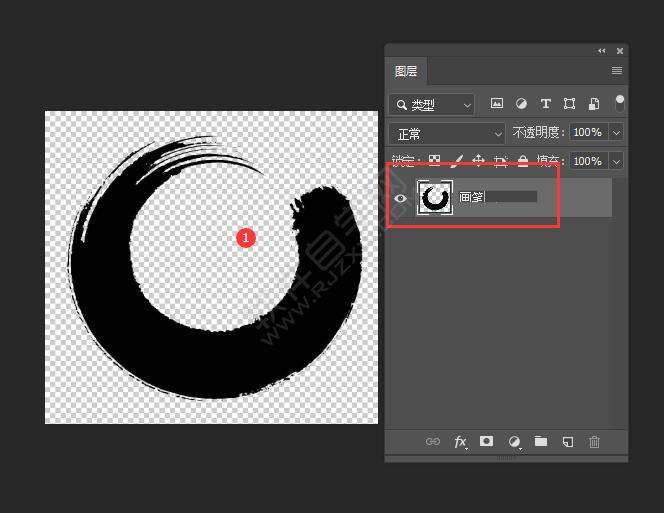This screenshot has width=664, height=513.
Task: Delete layer with trash icon
Action: (595, 442)
